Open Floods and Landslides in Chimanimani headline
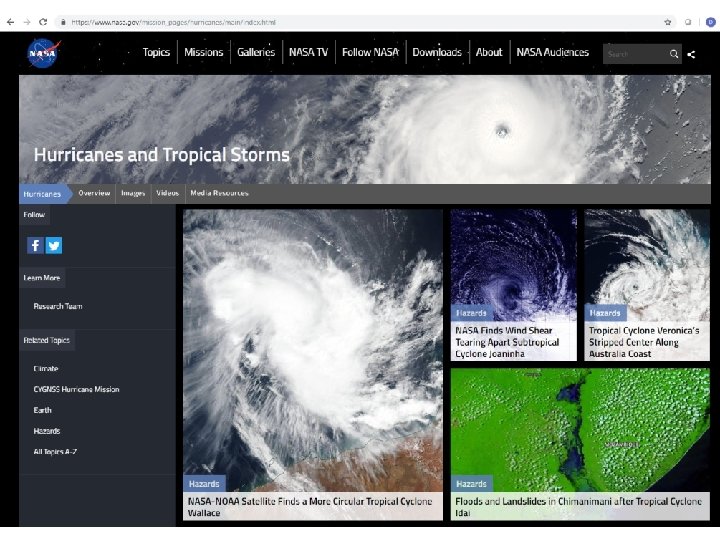The image size is (720, 540). pyautogui.click(x=579, y=507)
